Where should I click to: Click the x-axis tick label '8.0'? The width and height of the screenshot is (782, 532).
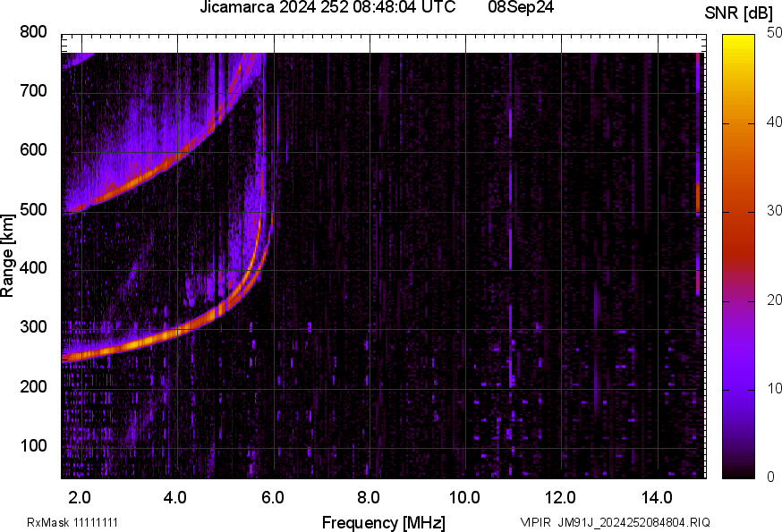368,497
